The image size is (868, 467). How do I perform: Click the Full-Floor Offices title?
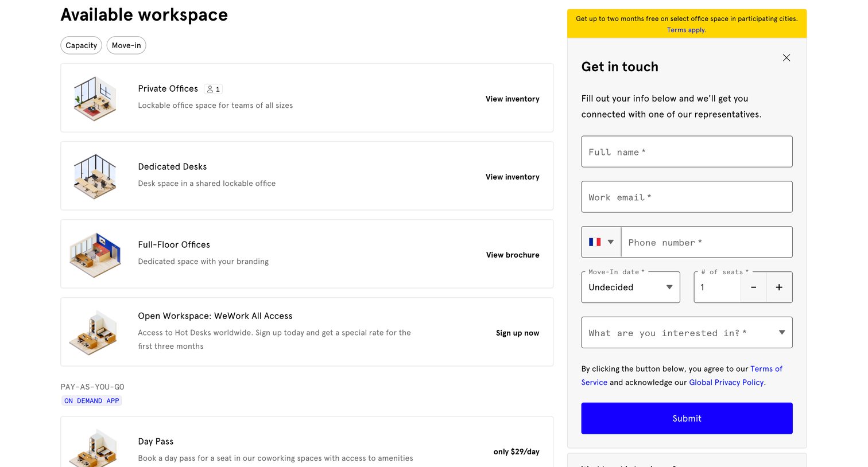174,244
